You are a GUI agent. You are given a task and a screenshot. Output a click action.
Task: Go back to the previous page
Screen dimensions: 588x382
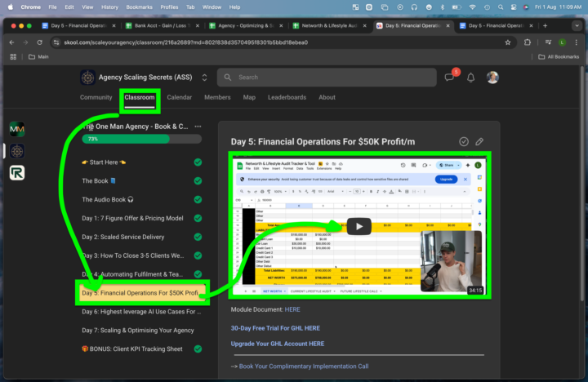(11, 42)
